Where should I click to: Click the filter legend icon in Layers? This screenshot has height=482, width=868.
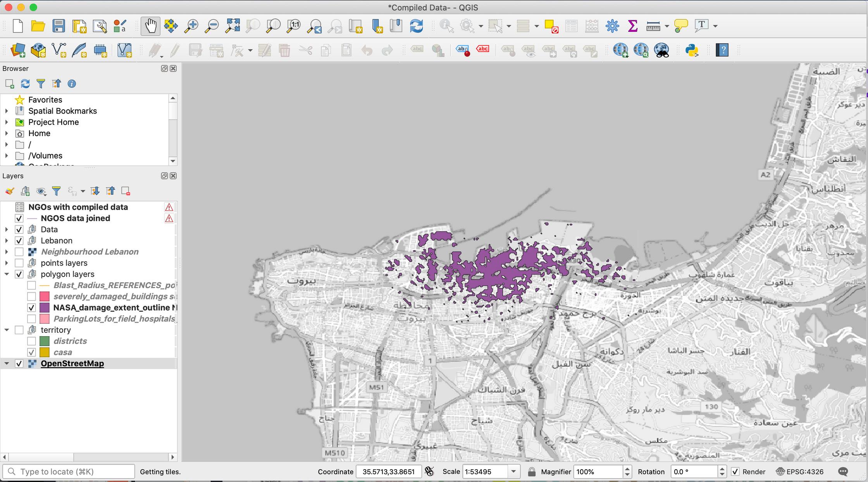point(56,191)
